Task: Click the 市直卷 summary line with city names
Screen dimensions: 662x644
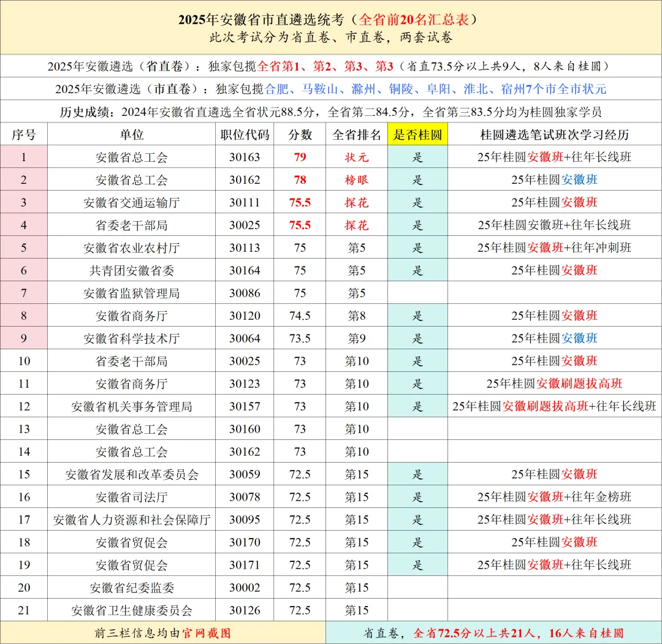Action: (x=331, y=89)
